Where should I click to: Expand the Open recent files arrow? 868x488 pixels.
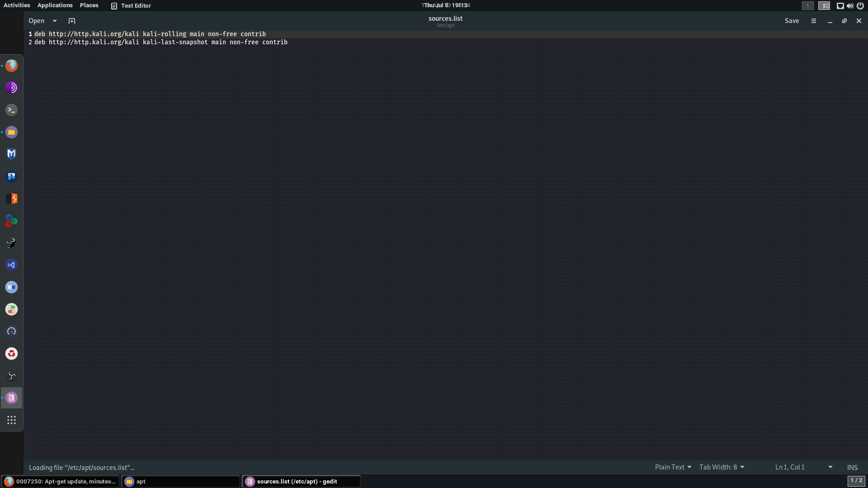point(55,21)
